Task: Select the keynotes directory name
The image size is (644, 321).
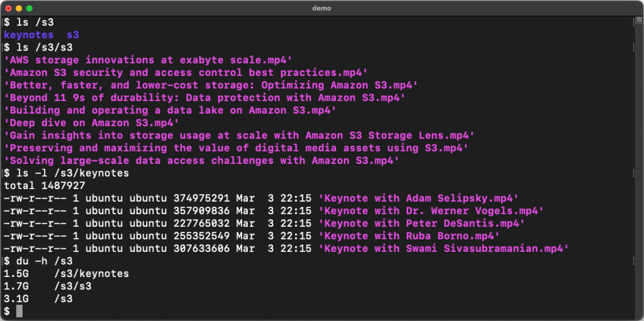Action: [29, 35]
